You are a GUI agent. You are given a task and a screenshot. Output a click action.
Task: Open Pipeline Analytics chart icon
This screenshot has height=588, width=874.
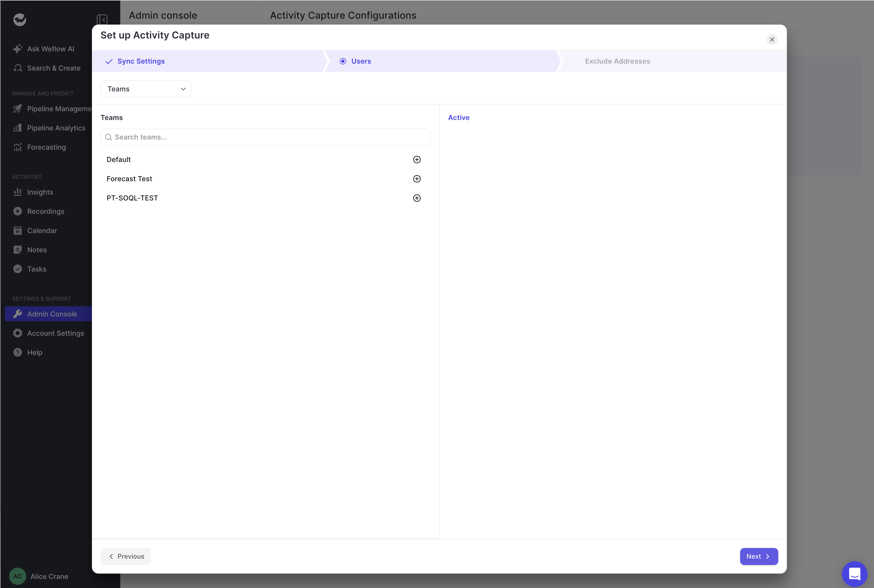point(17,128)
